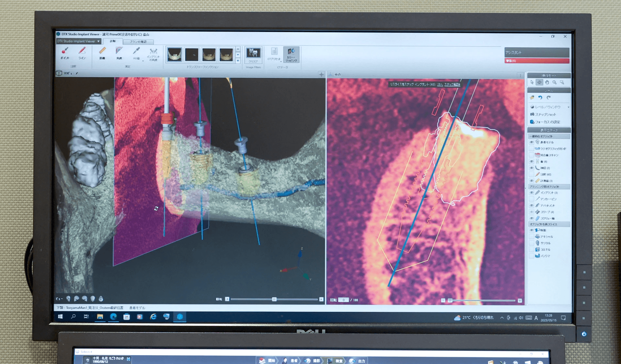
Task: Select the fourth transfer function thumbnail
Action: coord(226,55)
